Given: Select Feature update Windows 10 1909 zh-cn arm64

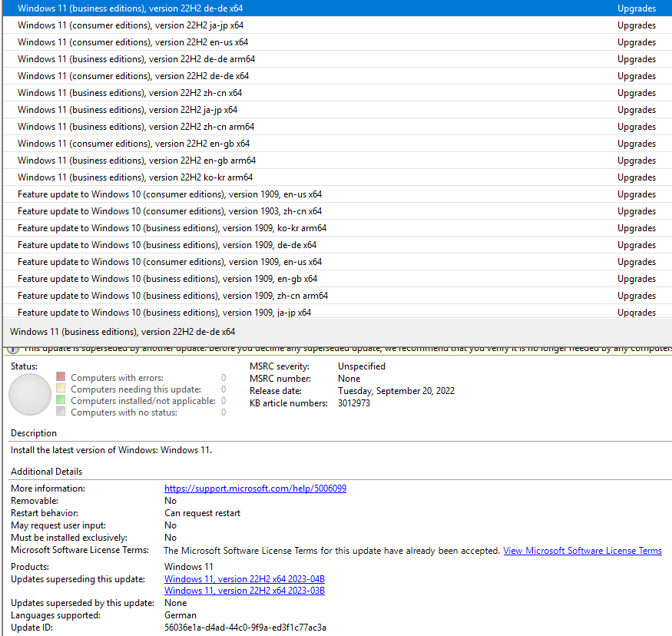Looking at the screenshot, I should tap(337, 296).
